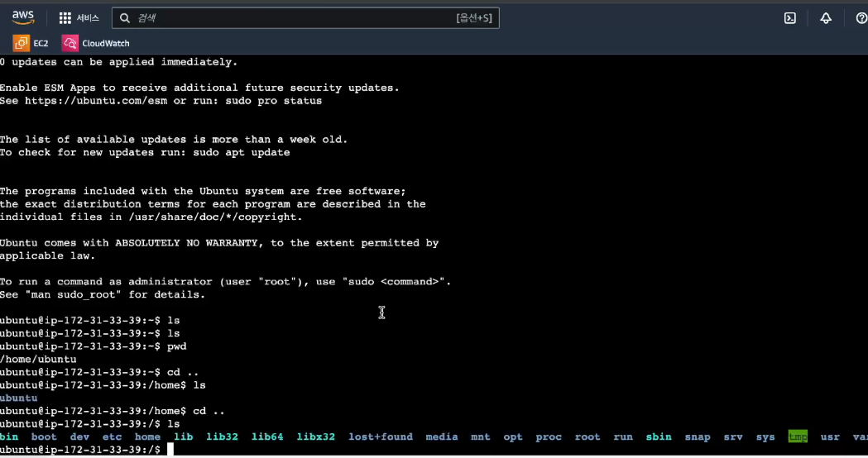This screenshot has width=868, height=458.
Task: Open the CloudWatch bookmark label
Action: click(106, 43)
